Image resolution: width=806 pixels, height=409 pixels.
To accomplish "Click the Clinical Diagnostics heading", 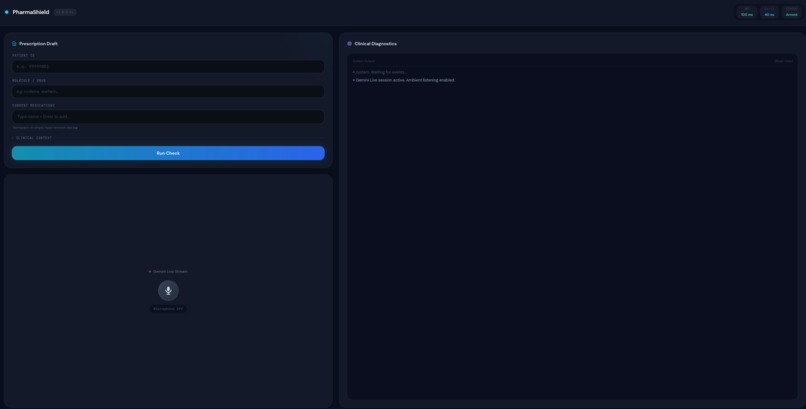I will coord(375,44).
